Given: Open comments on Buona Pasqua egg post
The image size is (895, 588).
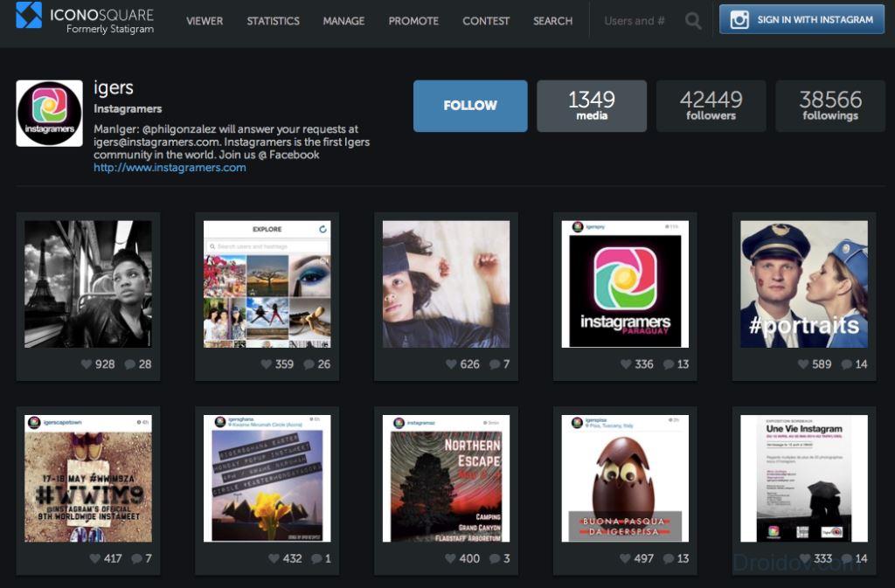Looking at the screenshot, I should click(669, 559).
